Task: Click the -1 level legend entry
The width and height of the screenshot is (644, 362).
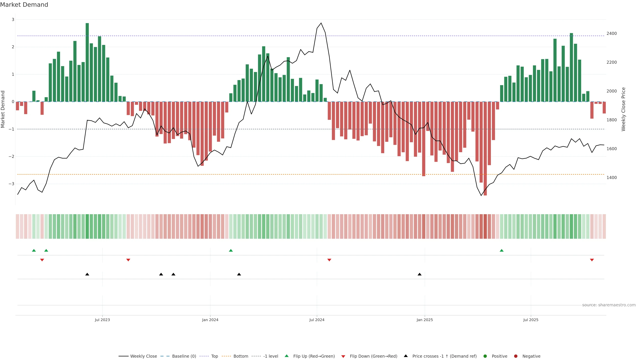Action: 271,356
